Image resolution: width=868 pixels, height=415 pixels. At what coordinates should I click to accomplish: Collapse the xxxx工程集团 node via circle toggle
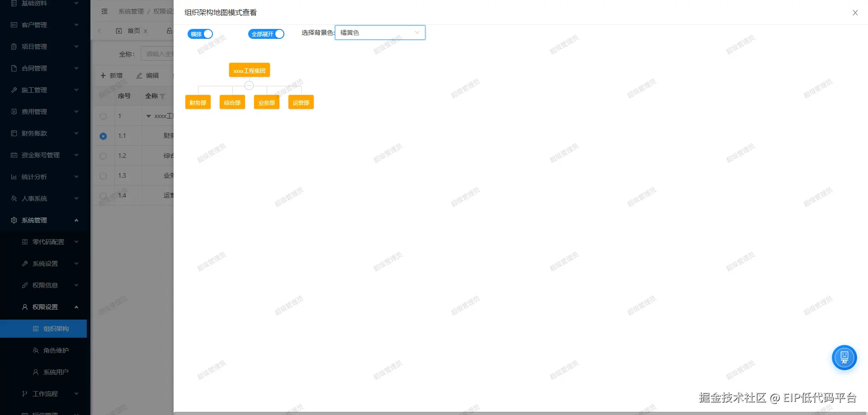tap(249, 85)
